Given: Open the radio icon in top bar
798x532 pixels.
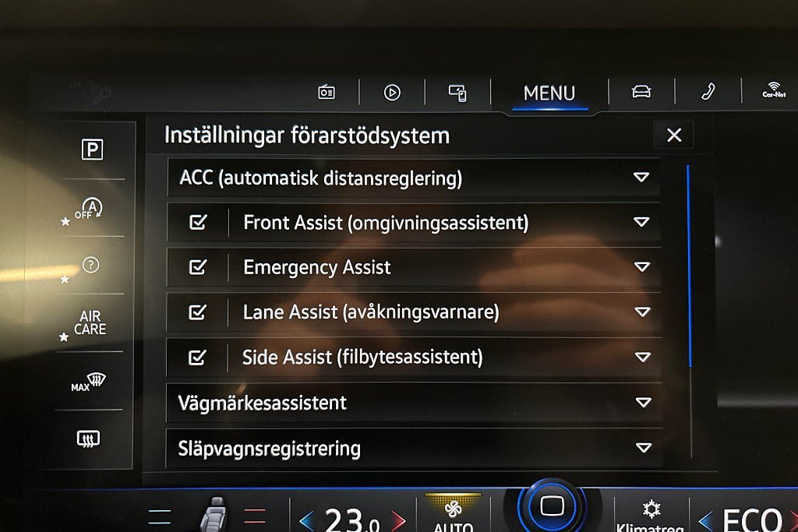Looking at the screenshot, I should point(327,93).
